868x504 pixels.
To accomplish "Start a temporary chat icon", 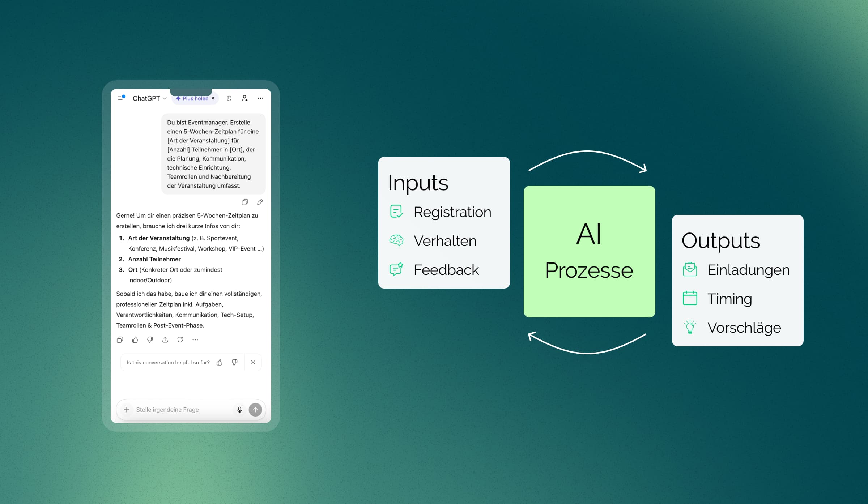I will [x=229, y=98].
